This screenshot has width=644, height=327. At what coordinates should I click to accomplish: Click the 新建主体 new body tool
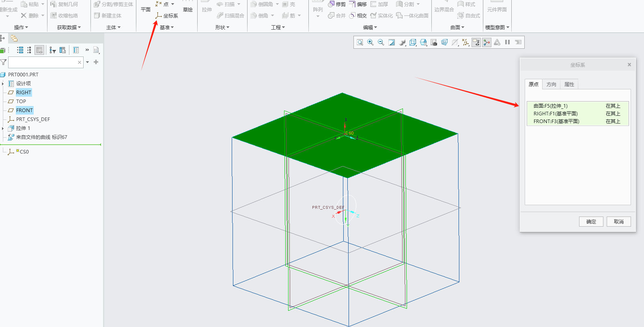(x=108, y=15)
